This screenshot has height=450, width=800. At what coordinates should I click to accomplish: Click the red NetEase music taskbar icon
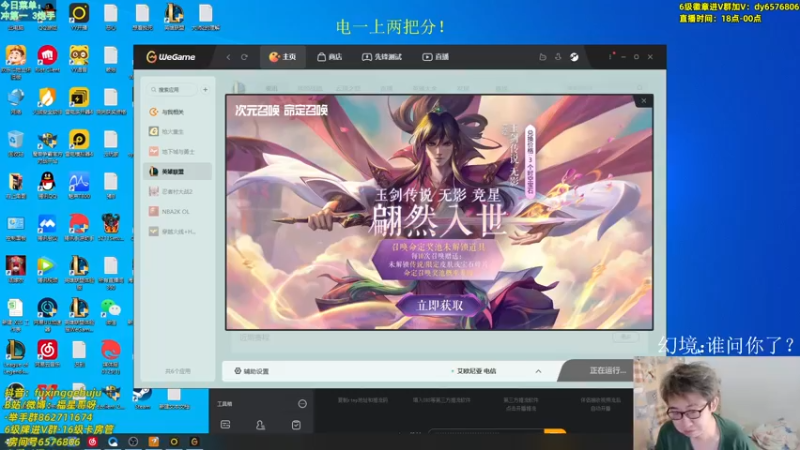click(x=92, y=441)
